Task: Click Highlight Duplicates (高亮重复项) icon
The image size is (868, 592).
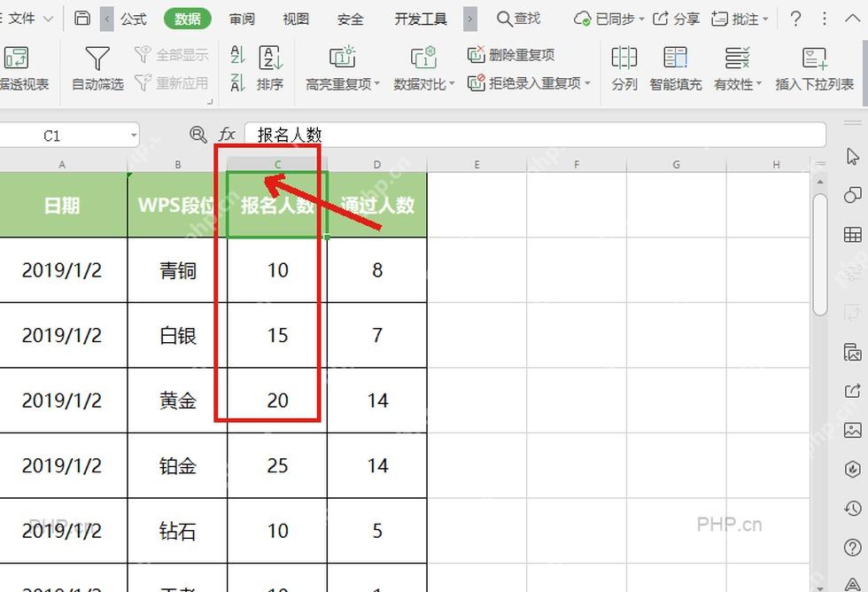Action: 342,58
